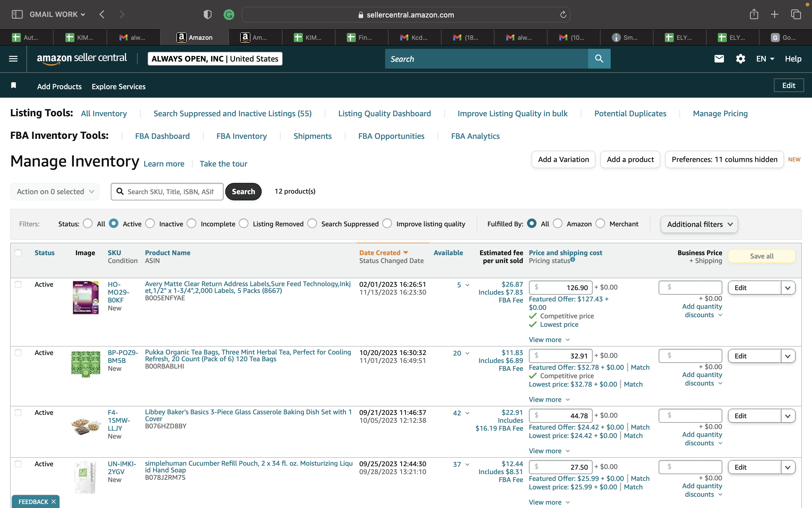Open the Explore Services menu item
The height and width of the screenshot is (508, 812).
118,86
